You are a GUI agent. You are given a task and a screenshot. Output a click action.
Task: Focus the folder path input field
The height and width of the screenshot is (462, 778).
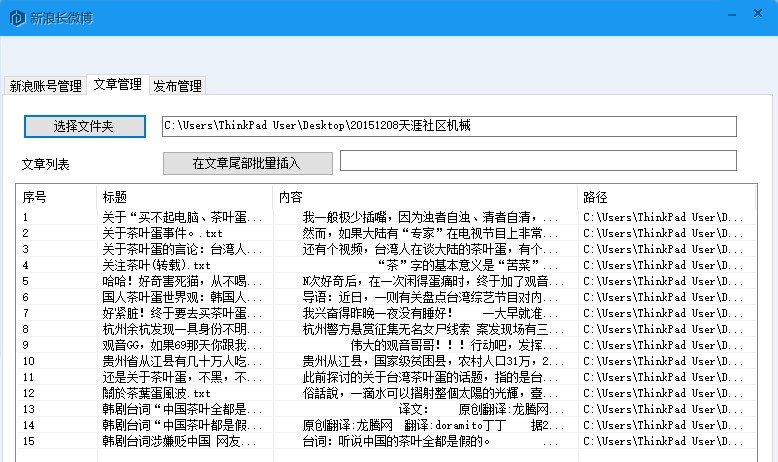pos(449,126)
